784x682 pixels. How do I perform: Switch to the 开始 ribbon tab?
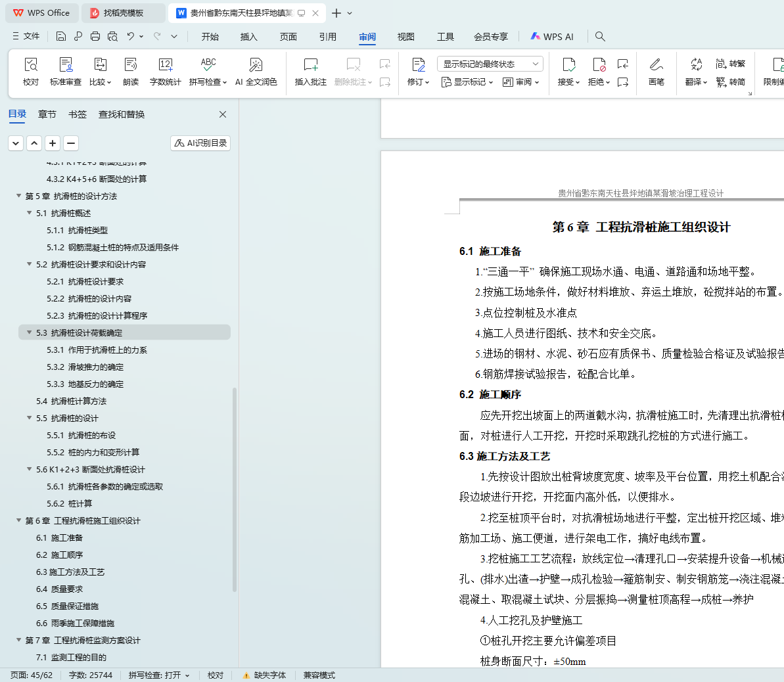click(x=210, y=37)
